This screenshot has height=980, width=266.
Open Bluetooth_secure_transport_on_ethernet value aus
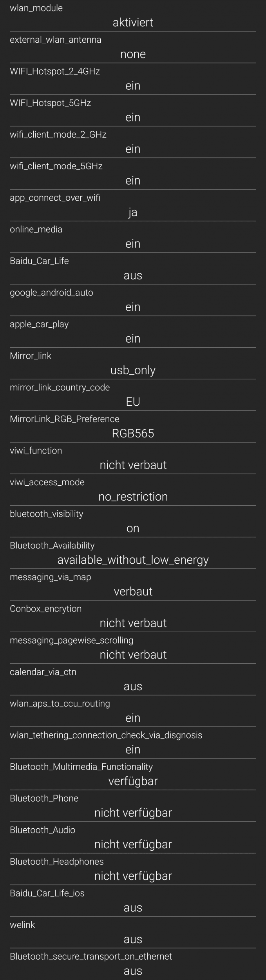pos(133,971)
